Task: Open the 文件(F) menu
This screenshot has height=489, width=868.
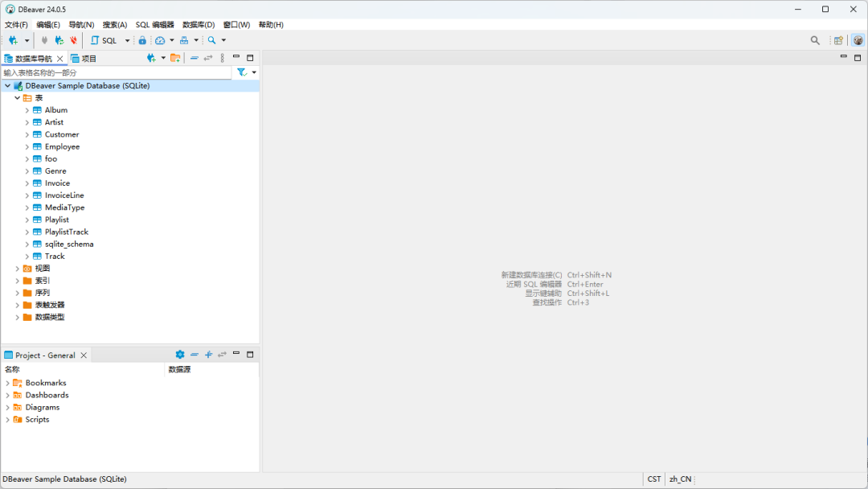Action: 16,25
